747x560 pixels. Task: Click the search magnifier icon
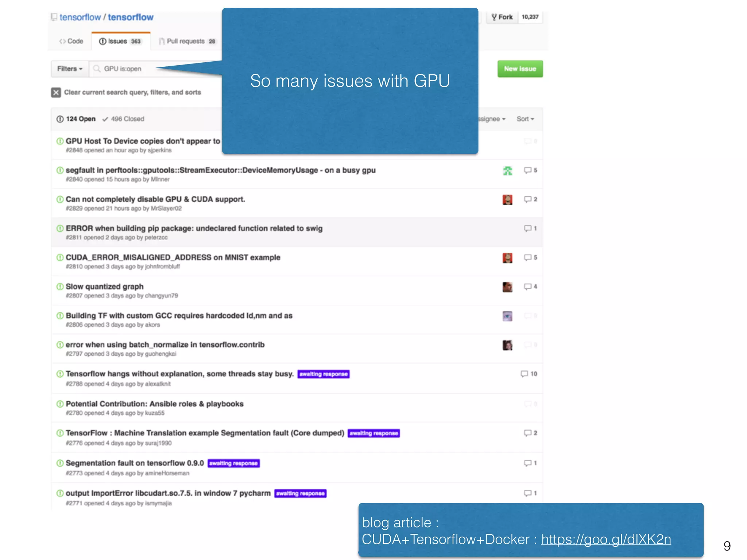click(97, 69)
